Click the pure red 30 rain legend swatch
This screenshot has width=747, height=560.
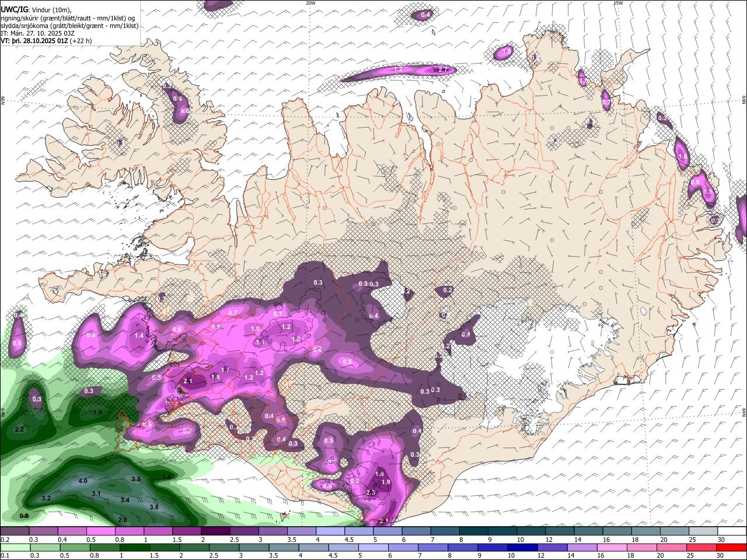[x=732, y=547]
